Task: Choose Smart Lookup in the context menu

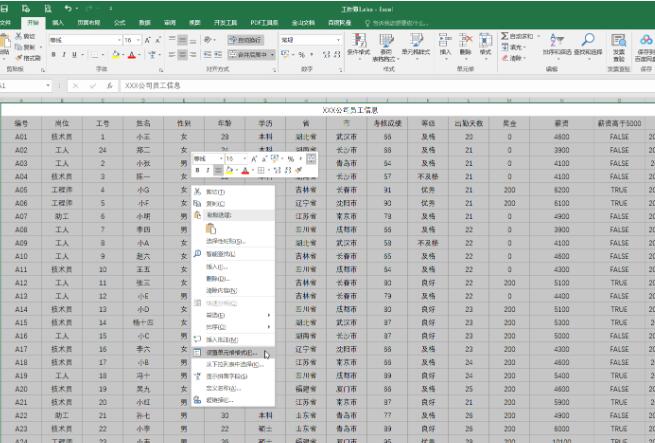Action: tap(233, 254)
